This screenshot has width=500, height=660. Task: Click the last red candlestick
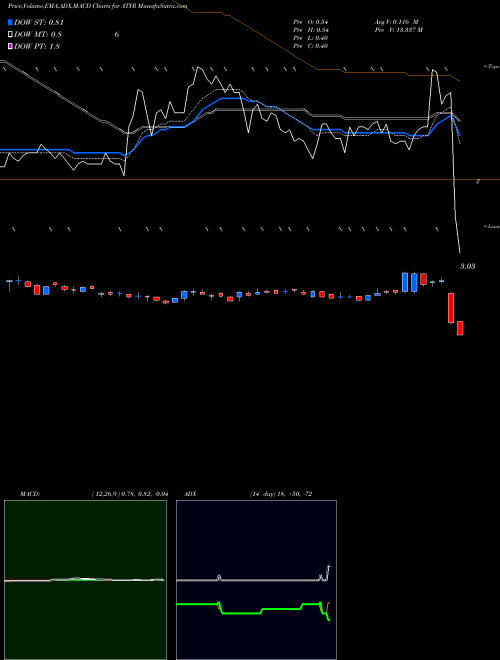[x=460, y=328]
